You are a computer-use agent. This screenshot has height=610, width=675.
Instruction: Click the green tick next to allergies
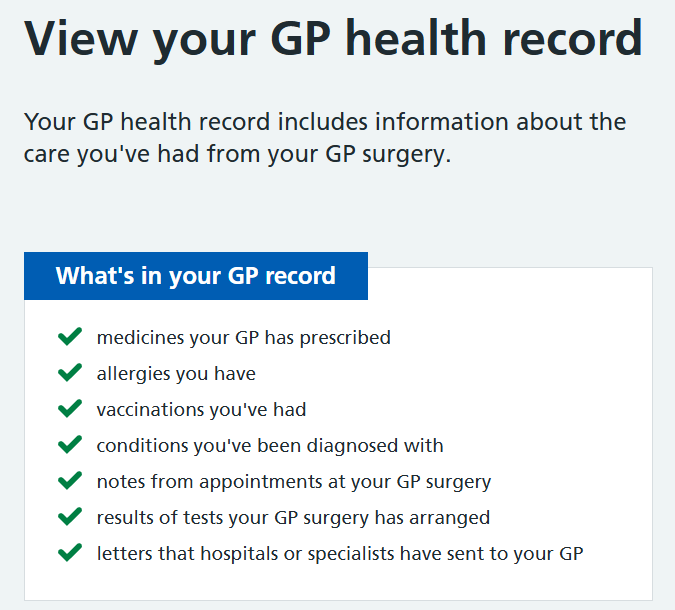69,373
